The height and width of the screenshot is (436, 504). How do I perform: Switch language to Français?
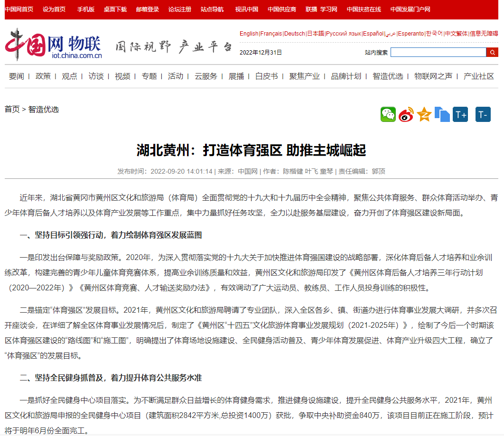[x=271, y=33]
